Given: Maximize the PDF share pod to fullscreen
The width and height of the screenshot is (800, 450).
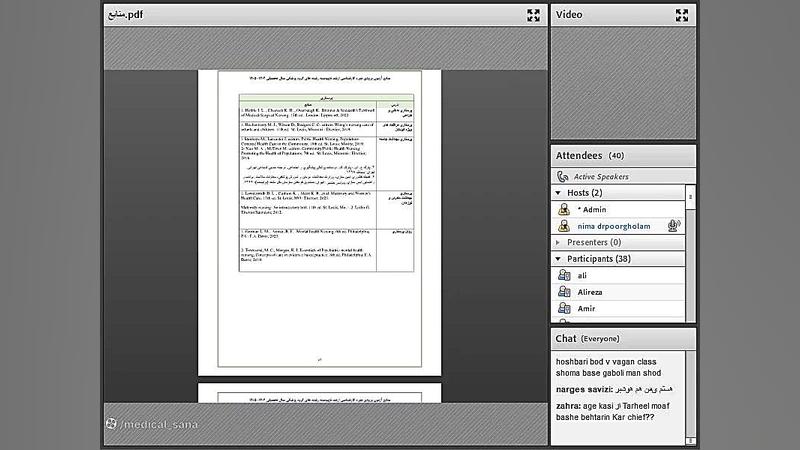Looking at the screenshot, I should pyautogui.click(x=533, y=15).
